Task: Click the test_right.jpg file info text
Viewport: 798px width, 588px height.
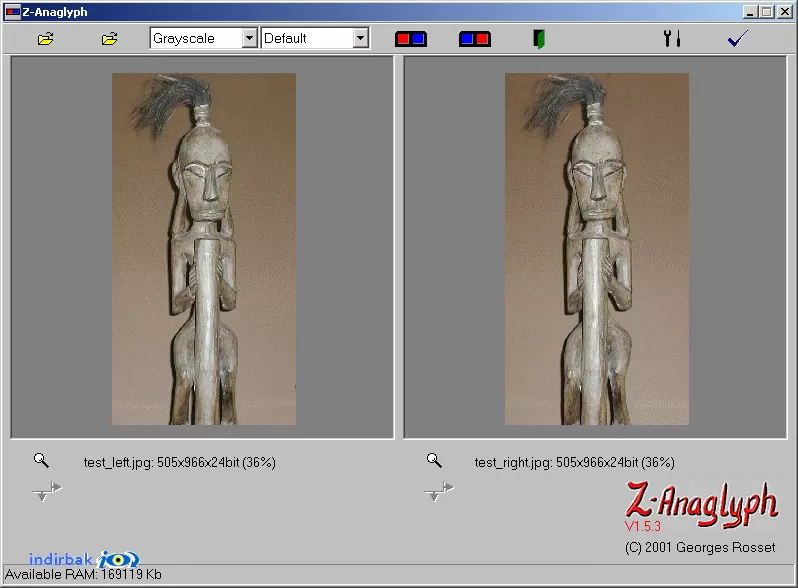Action: (575, 462)
